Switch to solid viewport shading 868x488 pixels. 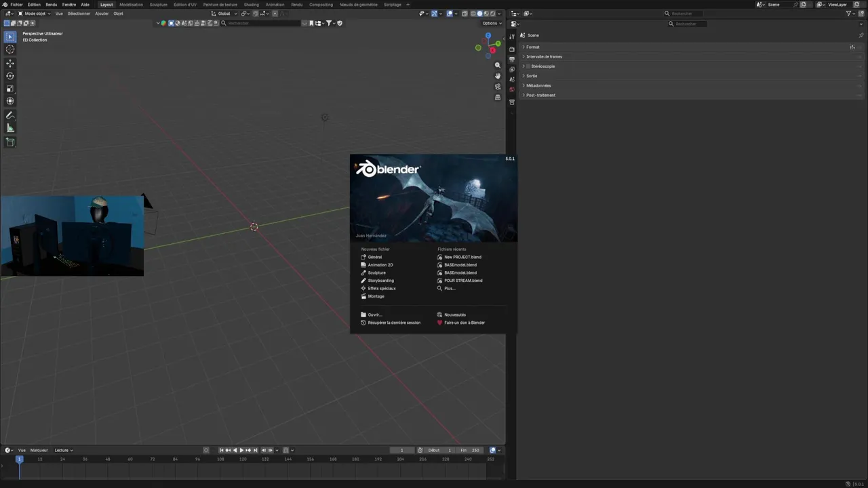[x=480, y=14]
